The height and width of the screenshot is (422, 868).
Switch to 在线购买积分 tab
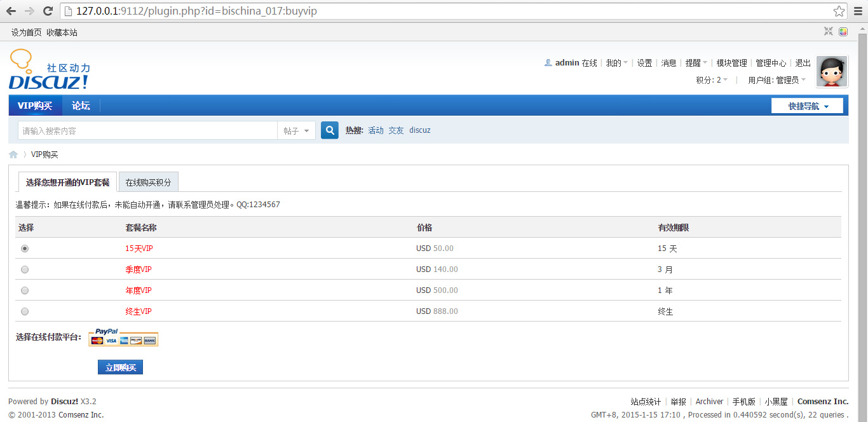tap(148, 182)
